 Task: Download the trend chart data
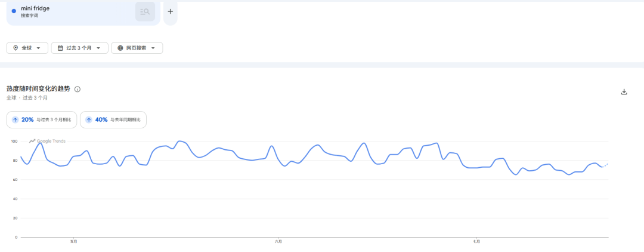(x=624, y=92)
